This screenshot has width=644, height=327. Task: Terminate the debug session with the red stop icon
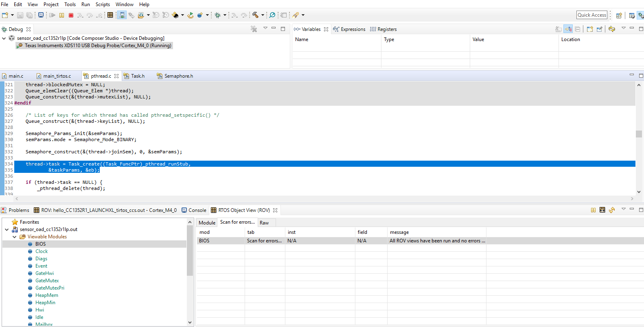point(71,15)
